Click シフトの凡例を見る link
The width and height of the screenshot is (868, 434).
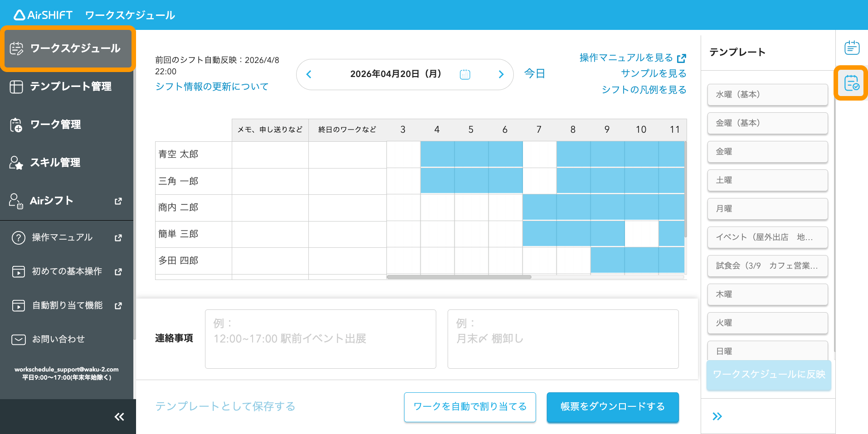tap(644, 90)
